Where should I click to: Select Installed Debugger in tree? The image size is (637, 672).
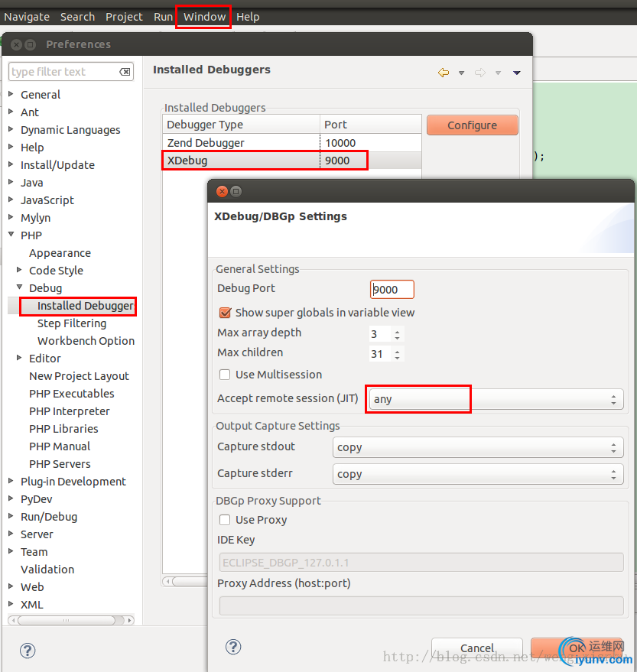(86, 306)
